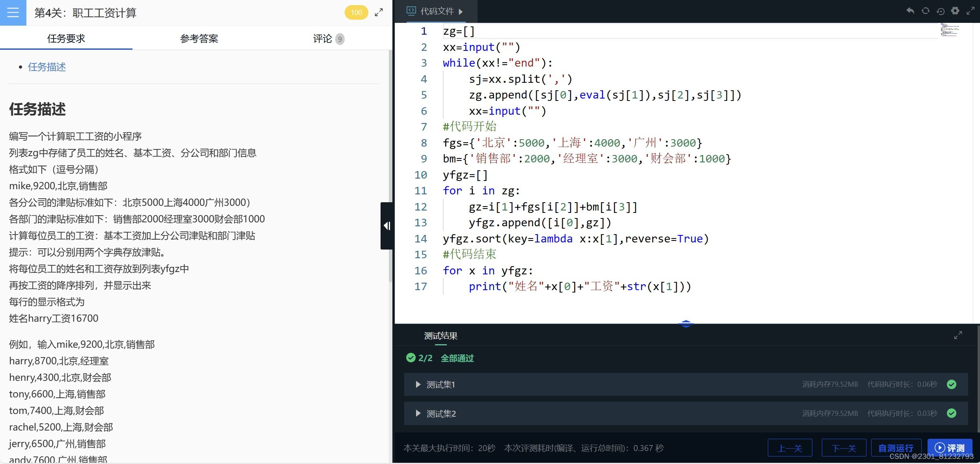980x464 pixels.
Task: Collapse the left task panel
Action: (x=387, y=226)
